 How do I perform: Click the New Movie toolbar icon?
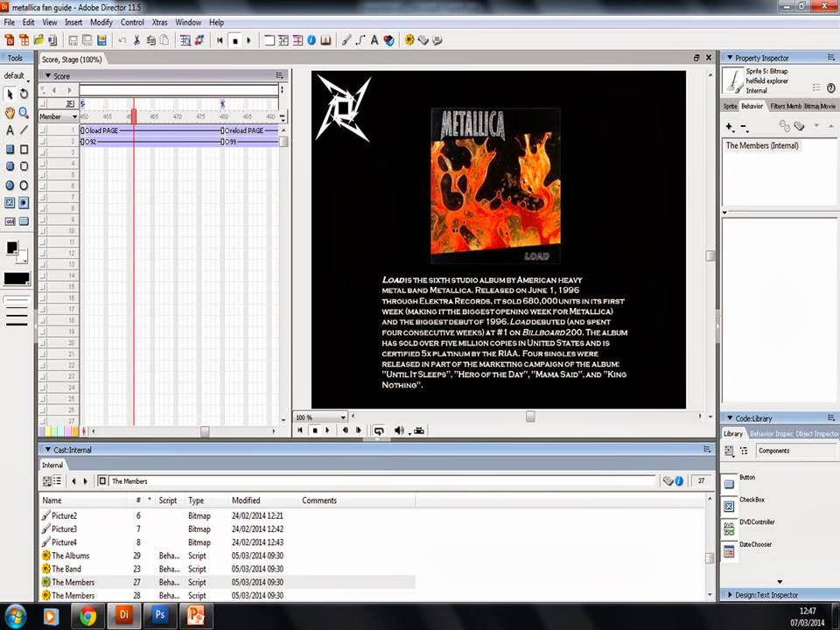(10, 40)
